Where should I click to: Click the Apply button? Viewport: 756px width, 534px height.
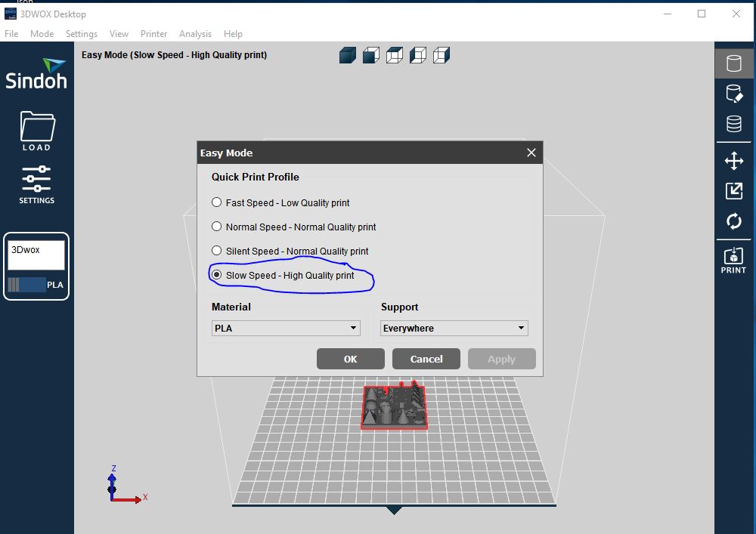tap(501, 360)
